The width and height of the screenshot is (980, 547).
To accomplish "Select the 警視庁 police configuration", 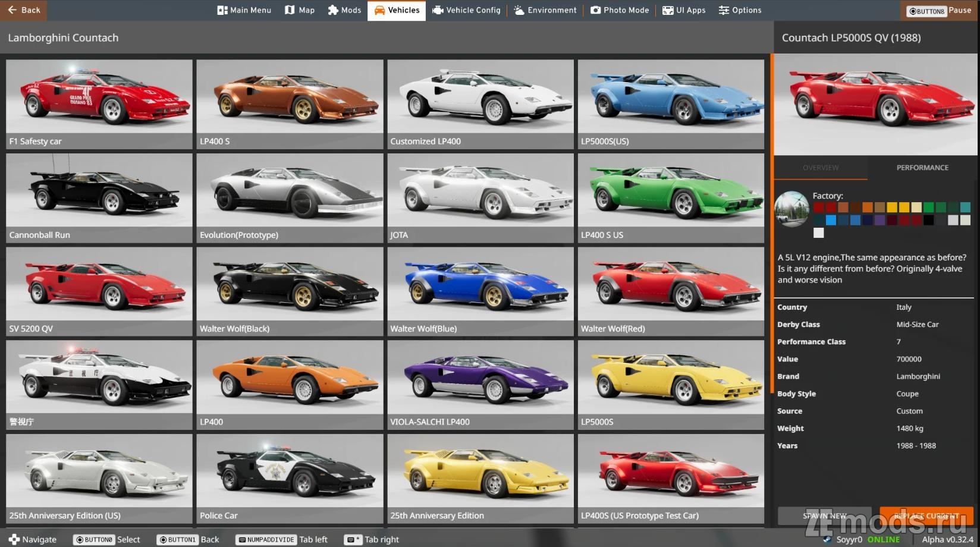I will click(99, 385).
